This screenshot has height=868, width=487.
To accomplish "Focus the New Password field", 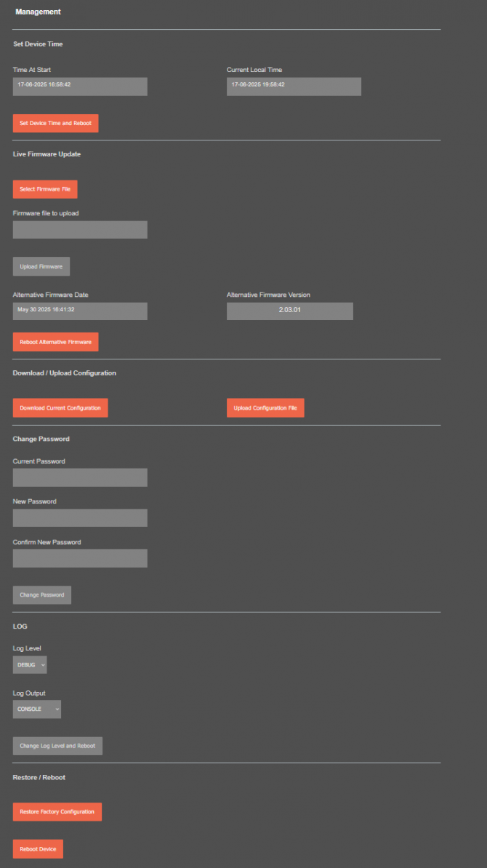I will [80, 517].
